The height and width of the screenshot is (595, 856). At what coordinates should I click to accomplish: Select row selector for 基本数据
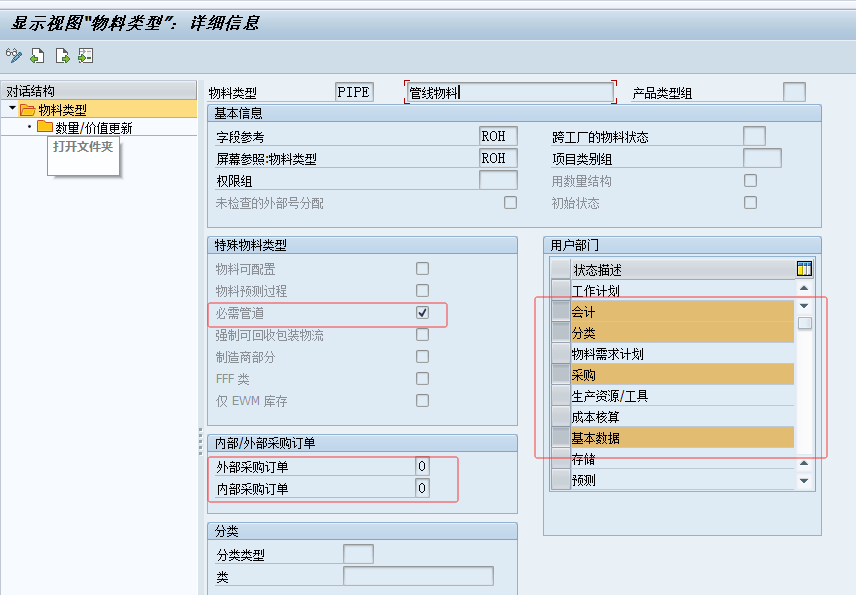[x=561, y=437]
